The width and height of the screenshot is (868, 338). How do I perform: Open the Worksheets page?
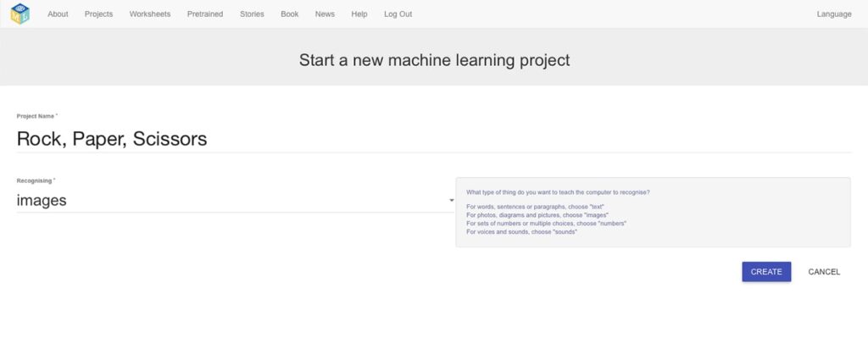tap(150, 14)
